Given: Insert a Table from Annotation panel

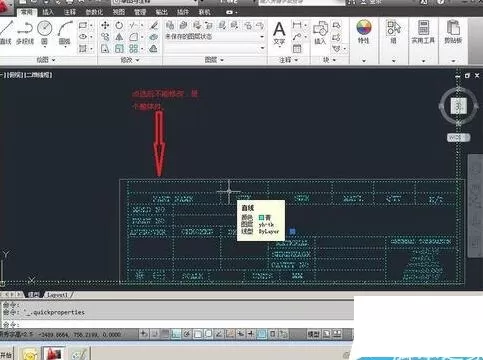Looking at the screenshot, I should [297, 49].
